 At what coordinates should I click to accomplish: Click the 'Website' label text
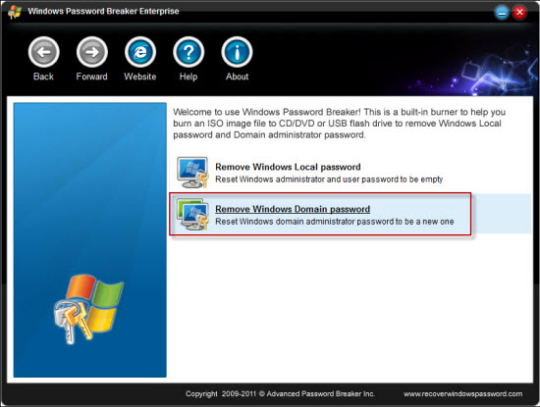click(140, 76)
